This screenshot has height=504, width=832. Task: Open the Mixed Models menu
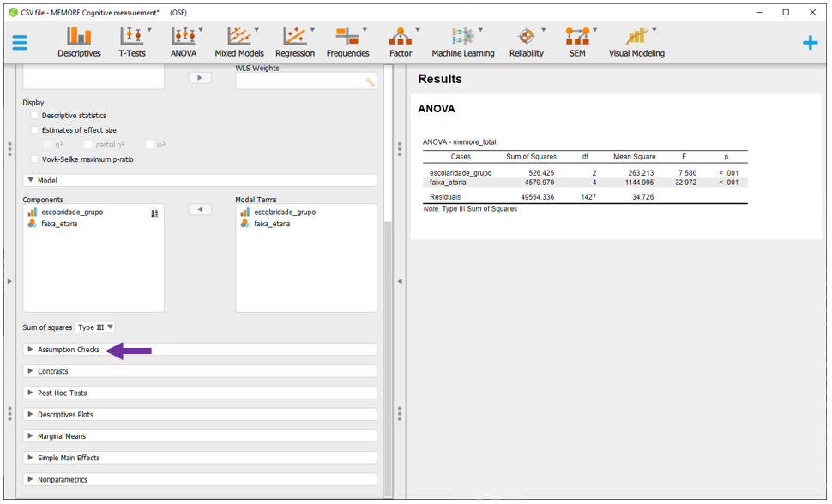(x=238, y=42)
